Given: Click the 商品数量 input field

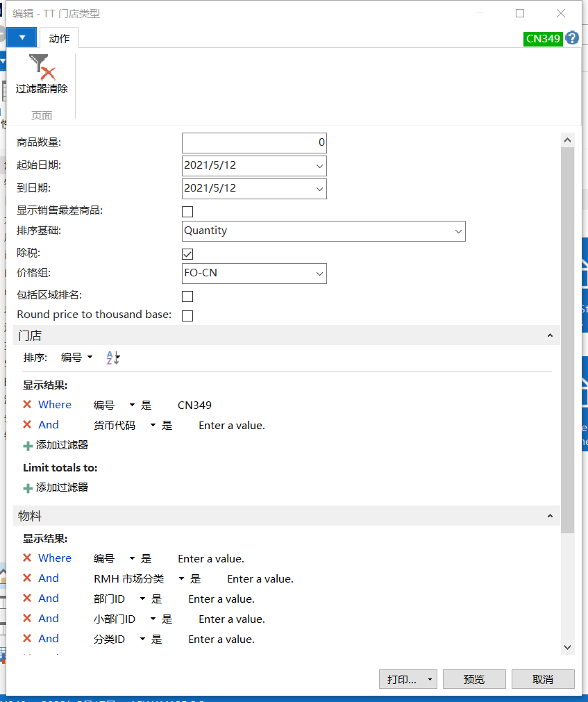Looking at the screenshot, I should pos(254,143).
